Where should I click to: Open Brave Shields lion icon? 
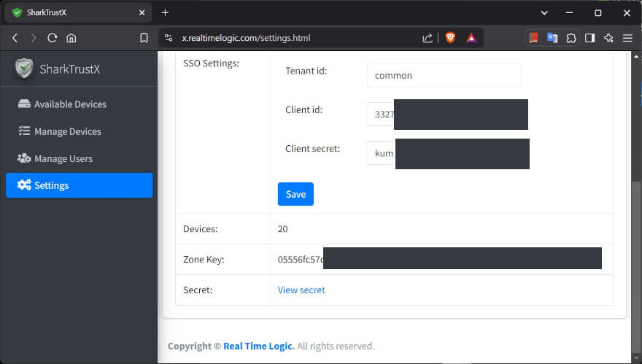pos(450,38)
